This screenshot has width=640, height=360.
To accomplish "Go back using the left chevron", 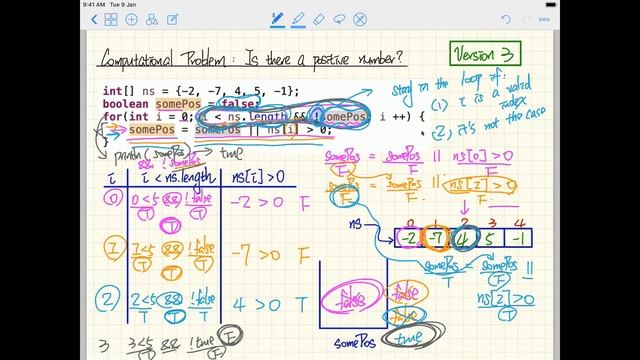I will (94, 19).
